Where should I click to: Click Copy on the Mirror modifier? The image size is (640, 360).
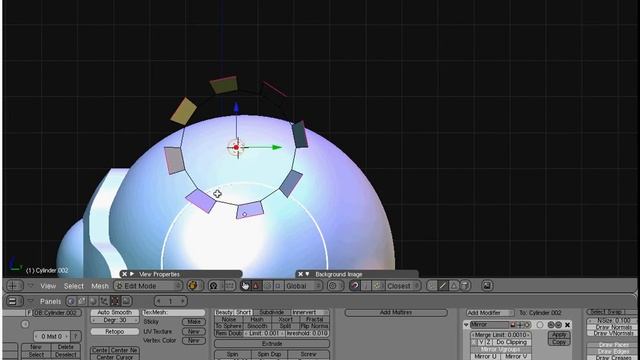[x=559, y=342]
